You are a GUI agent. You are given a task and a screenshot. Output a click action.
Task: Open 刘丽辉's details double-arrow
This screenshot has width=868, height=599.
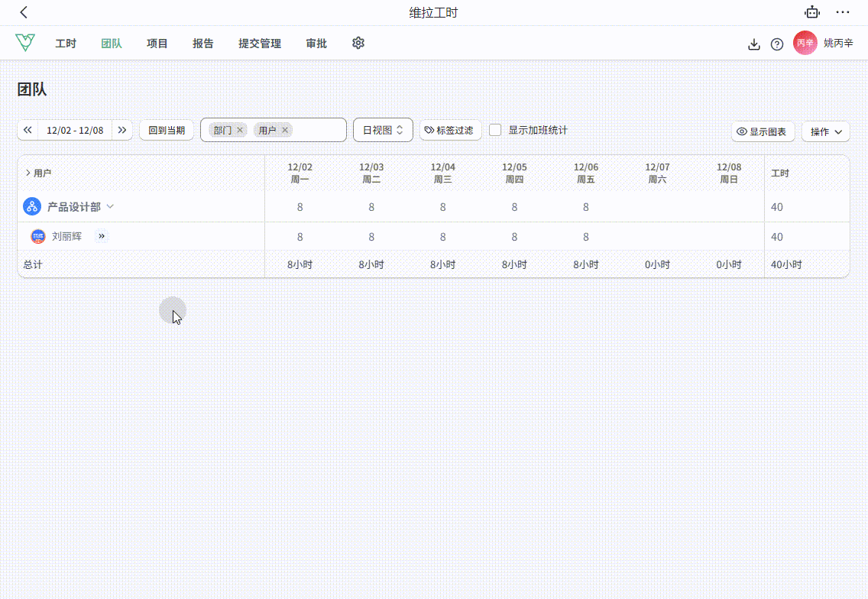pyautogui.click(x=102, y=236)
